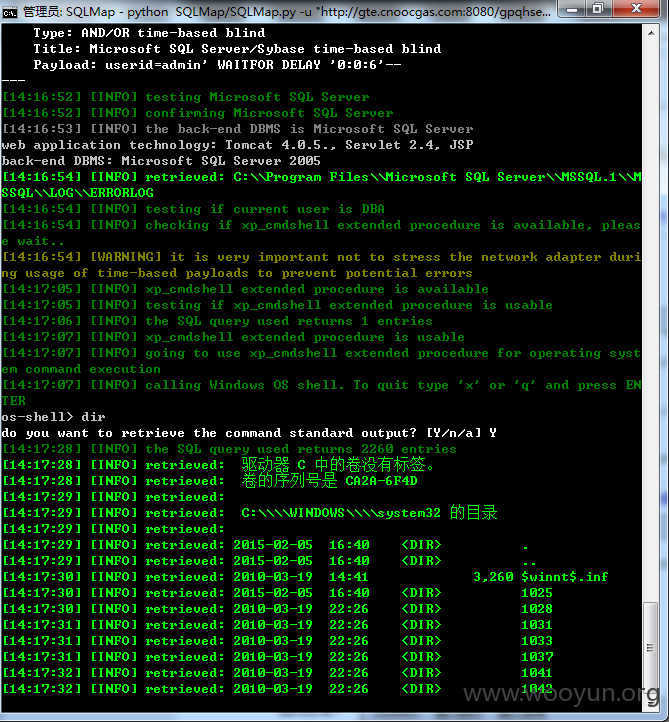Click the "os-shell> dir" prompt line
Viewport: 669px width, 722px height.
pos(53,417)
